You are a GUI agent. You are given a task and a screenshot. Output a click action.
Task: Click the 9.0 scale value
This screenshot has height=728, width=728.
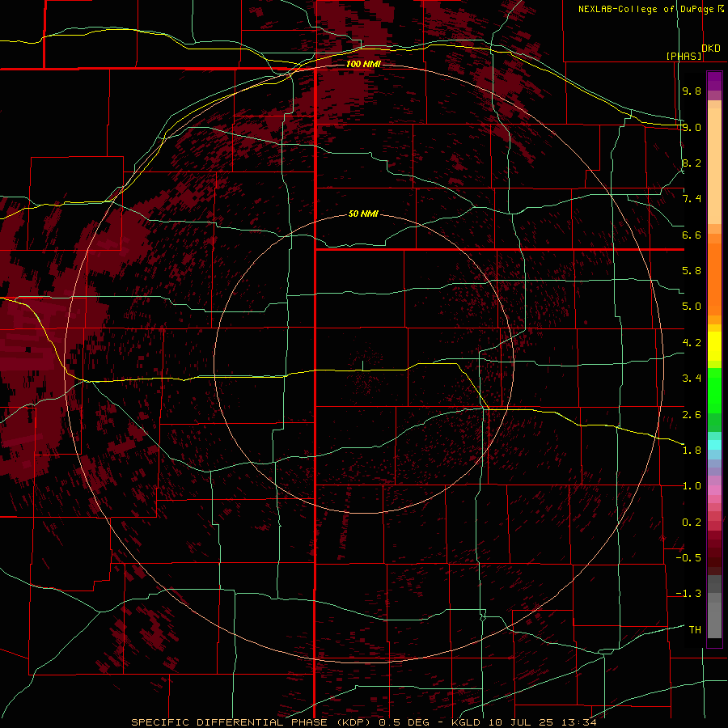692,127
